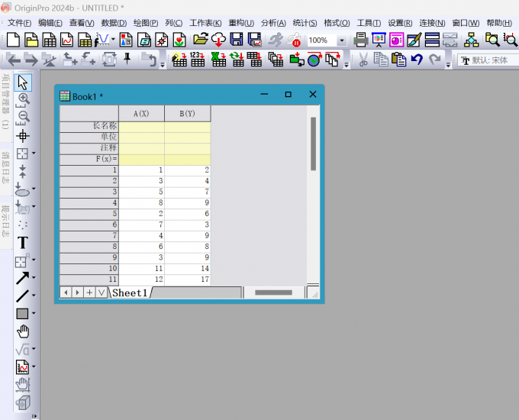This screenshot has width=519, height=420.
Task: Click the Save Project floppy icon
Action: (x=237, y=40)
